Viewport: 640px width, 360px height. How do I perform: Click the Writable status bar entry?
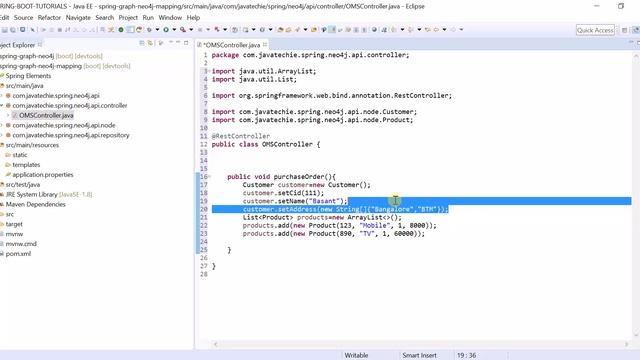pos(356,356)
